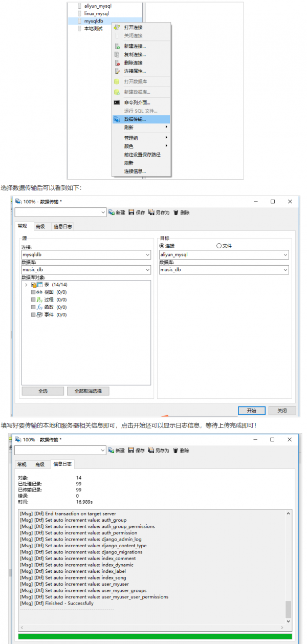The width and height of the screenshot is (307, 644).
Task: Click the 命令列界面 console icon
Action: (117, 102)
